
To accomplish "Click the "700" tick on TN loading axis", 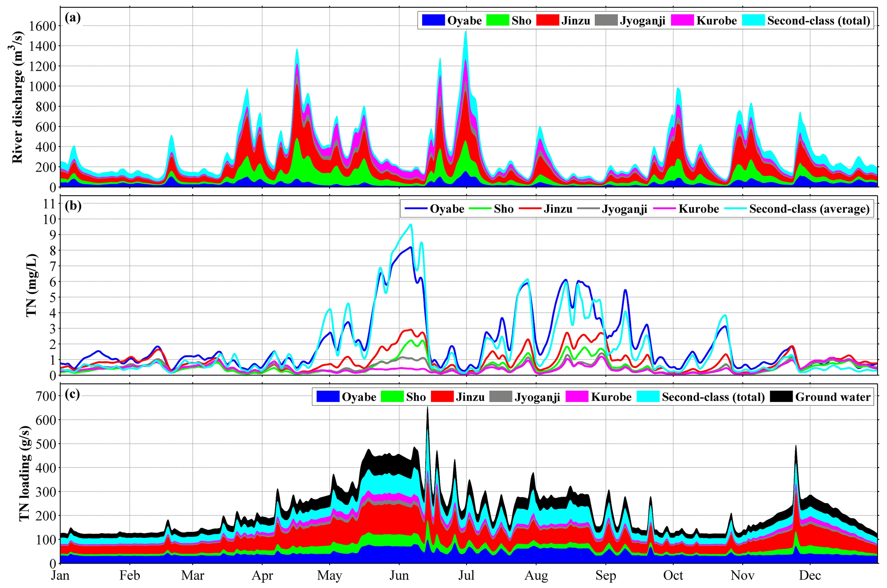I will click(46, 396).
